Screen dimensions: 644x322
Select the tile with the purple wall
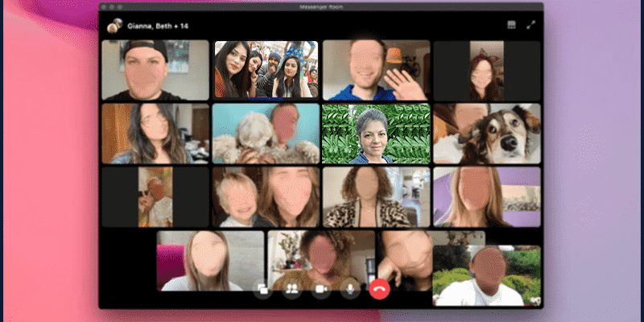[487, 196]
